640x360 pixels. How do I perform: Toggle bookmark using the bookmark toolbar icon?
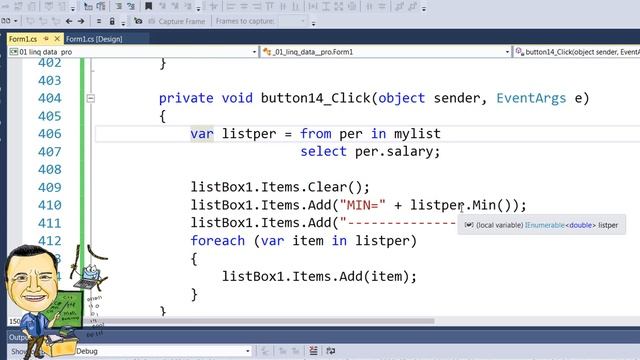[149, 6]
